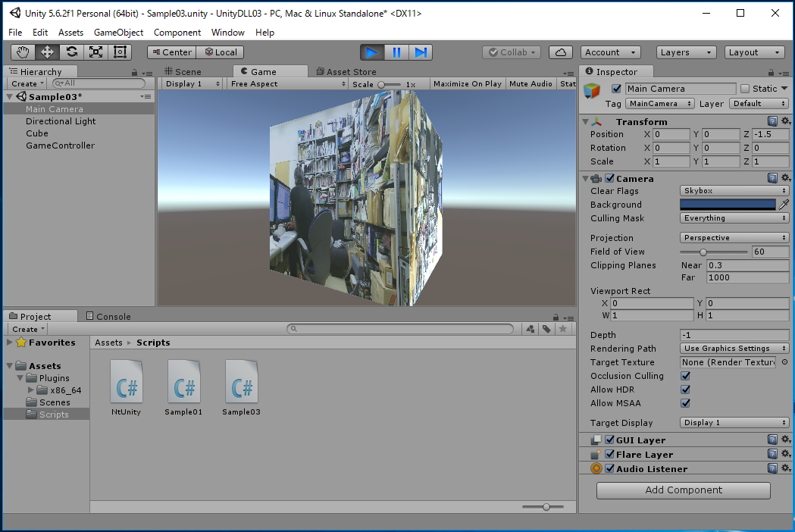Disable the Allow HDR checkbox
The height and width of the screenshot is (532, 795).
pos(685,390)
